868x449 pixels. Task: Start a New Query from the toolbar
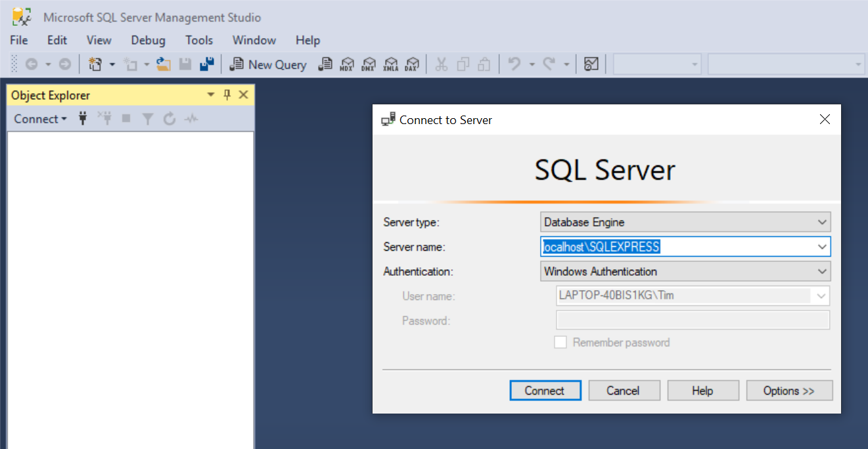268,64
